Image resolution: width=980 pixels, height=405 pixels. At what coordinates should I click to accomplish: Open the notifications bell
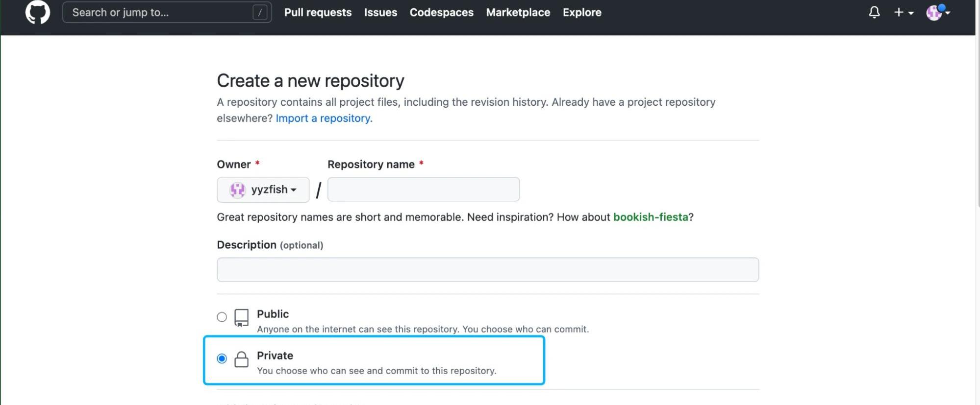point(874,12)
